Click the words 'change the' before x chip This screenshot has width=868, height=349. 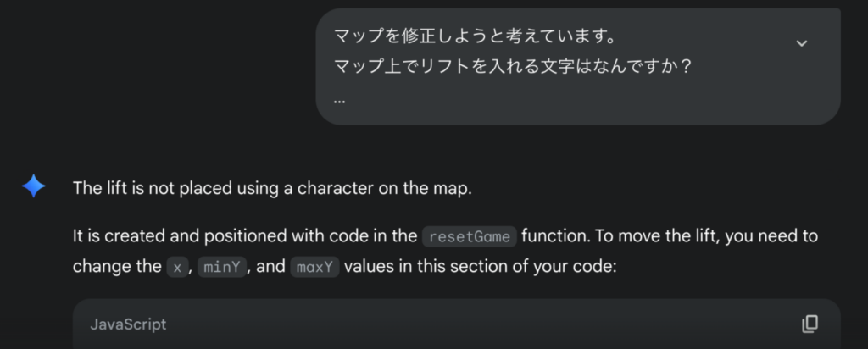(x=117, y=267)
